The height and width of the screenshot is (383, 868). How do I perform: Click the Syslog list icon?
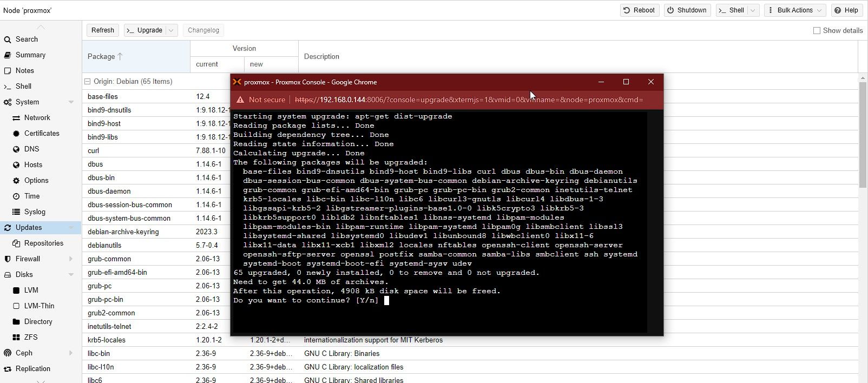click(16, 212)
